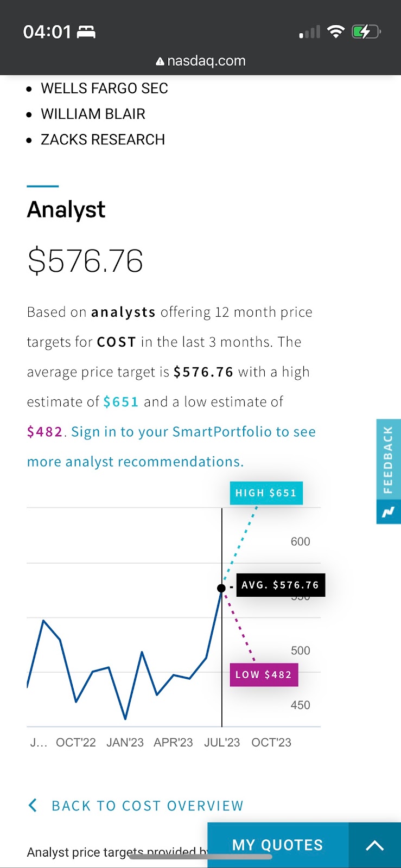Click the JUL'23 axis label
Viewport: 401px width, 868px height.
coord(222,742)
